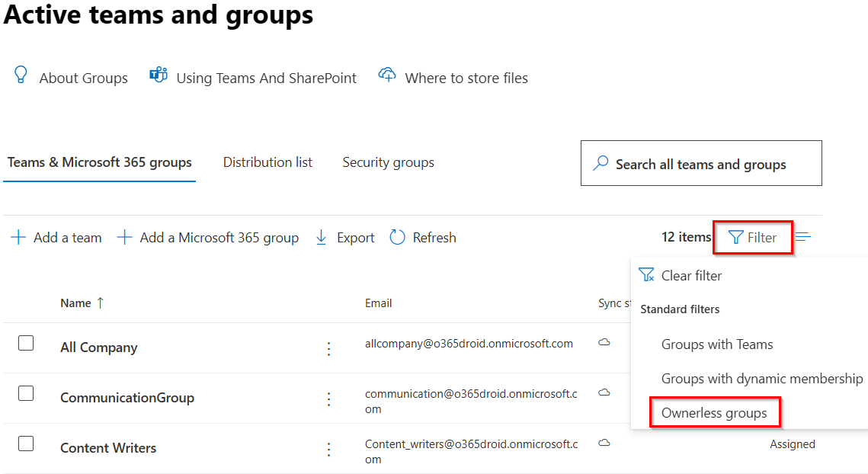Image resolution: width=868 pixels, height=474 pixels.
Task: Click the Refresh icon to reload groups
Action: pyautogui.click(x=397, y=237)
